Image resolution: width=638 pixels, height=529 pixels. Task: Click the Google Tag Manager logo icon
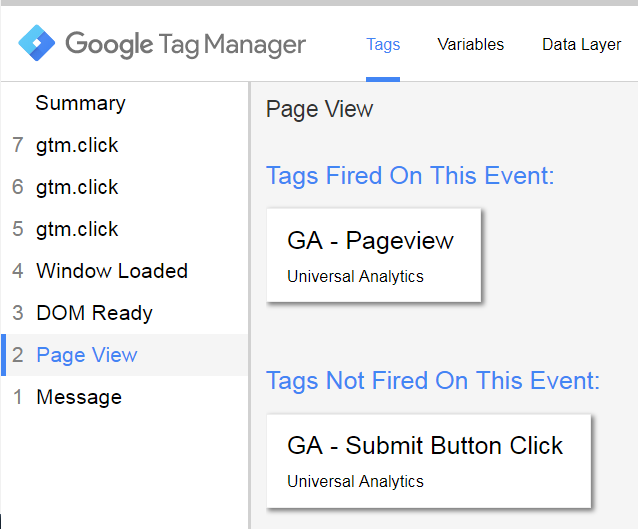click(36, 45)
